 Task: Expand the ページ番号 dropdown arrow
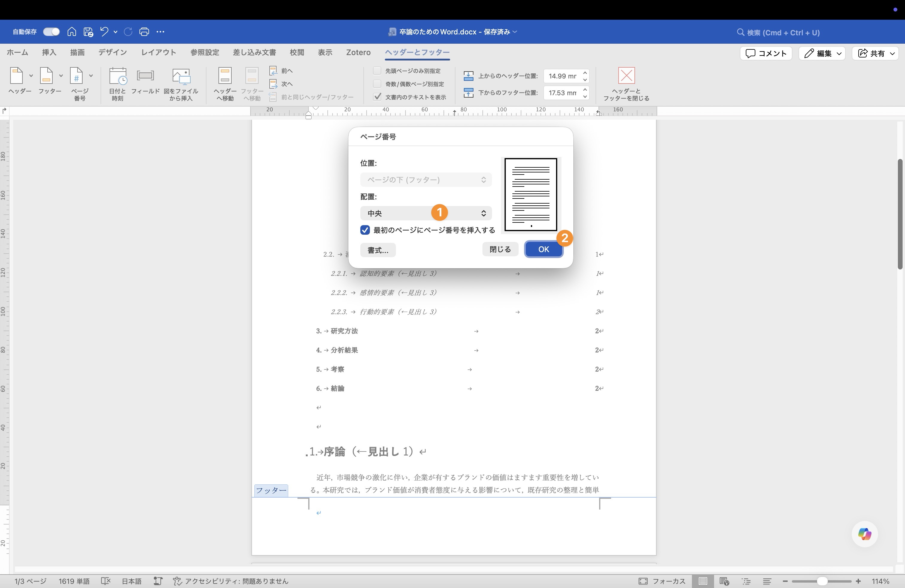coord(90,75)
